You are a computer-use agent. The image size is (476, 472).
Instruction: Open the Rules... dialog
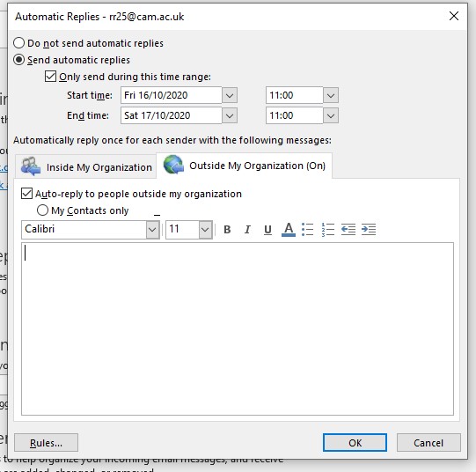[x=46, y=443]
